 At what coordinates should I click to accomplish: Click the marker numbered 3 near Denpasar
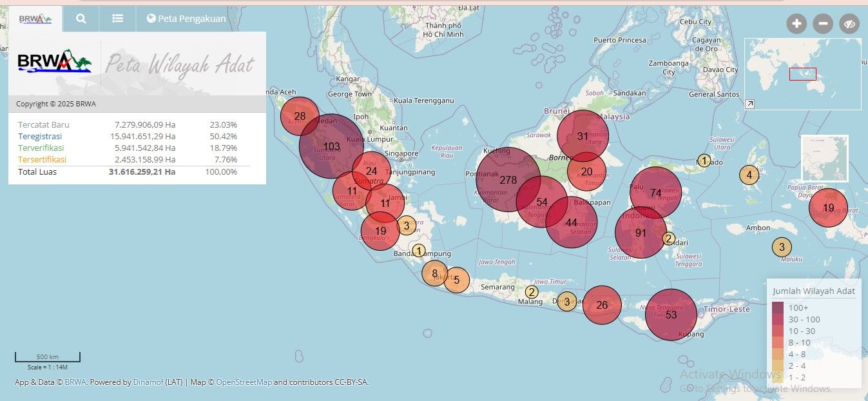coord(566,302)
